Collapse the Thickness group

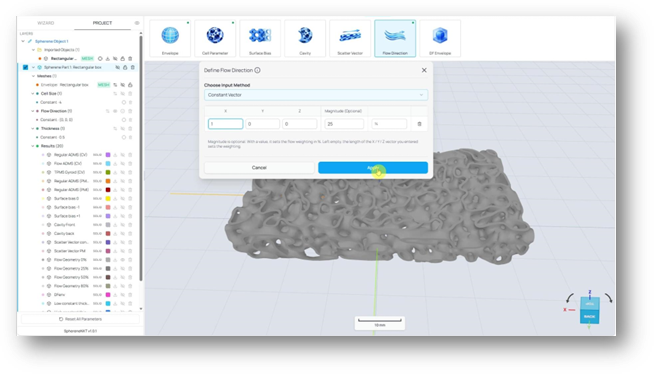click(x=33, y=128)
